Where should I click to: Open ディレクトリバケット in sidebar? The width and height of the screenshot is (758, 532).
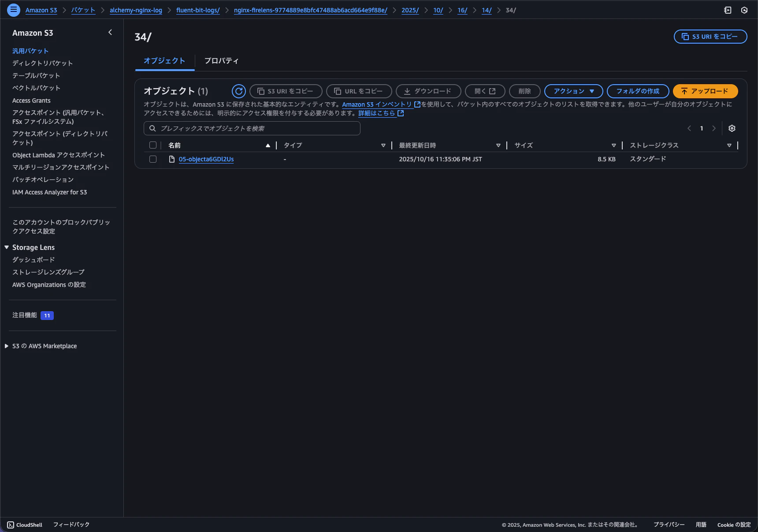click(x=42, y=63)
